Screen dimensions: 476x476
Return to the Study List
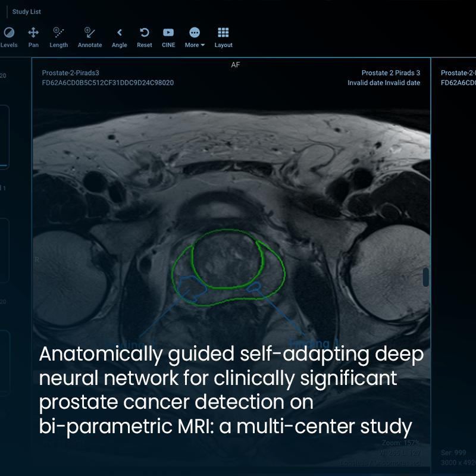coord(26,11)
